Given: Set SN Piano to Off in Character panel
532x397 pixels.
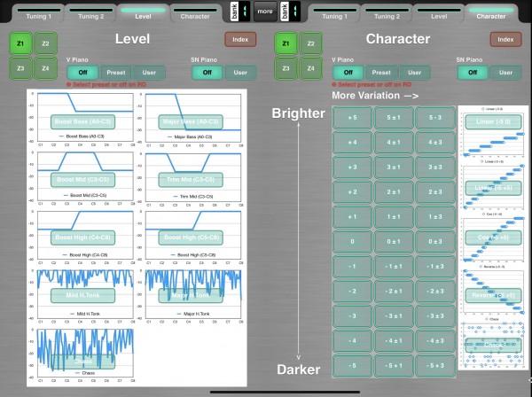Looking at the screenshot, I should pos(473,73).
